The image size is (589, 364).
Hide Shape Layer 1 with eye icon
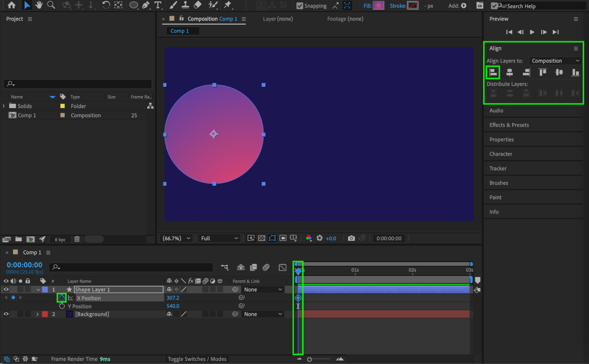click(x=6, y=289)
